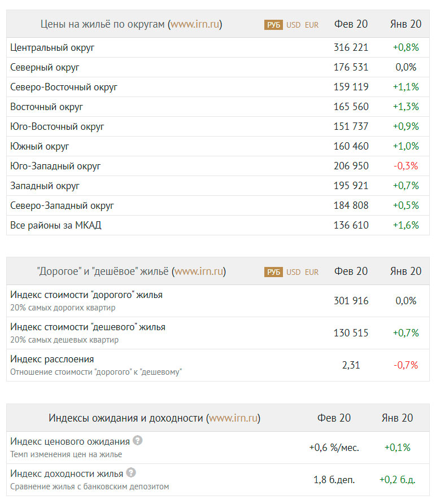Click Янв 20 column header in district table
The width and height of the screenshot is (436, 504).
[x=406, y=24]
